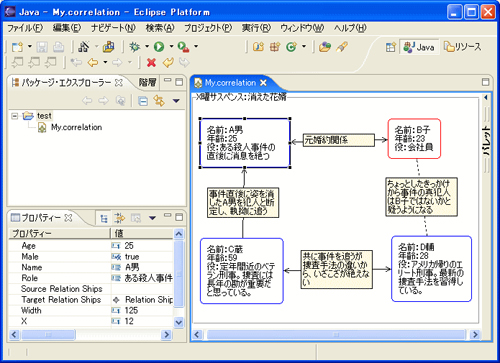Click the New Java Project icon
500x363 pixels.
click(x=258, y=47)
